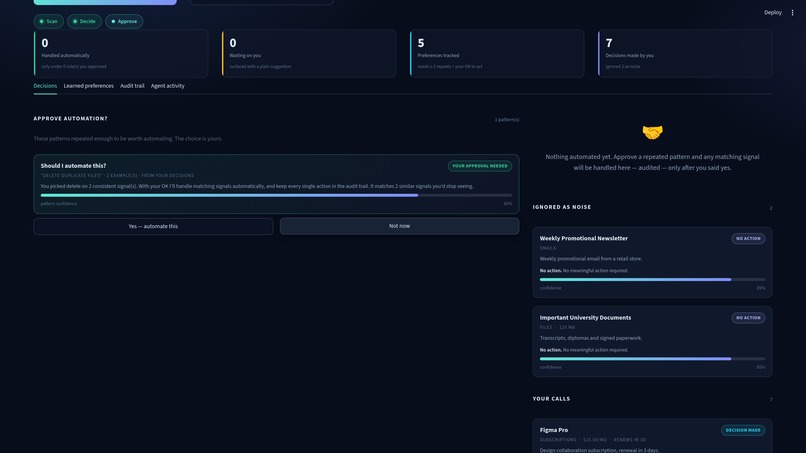Open the Preferences tracked stat card
Viewport: 806px width, 453px height.
[497, 53]
